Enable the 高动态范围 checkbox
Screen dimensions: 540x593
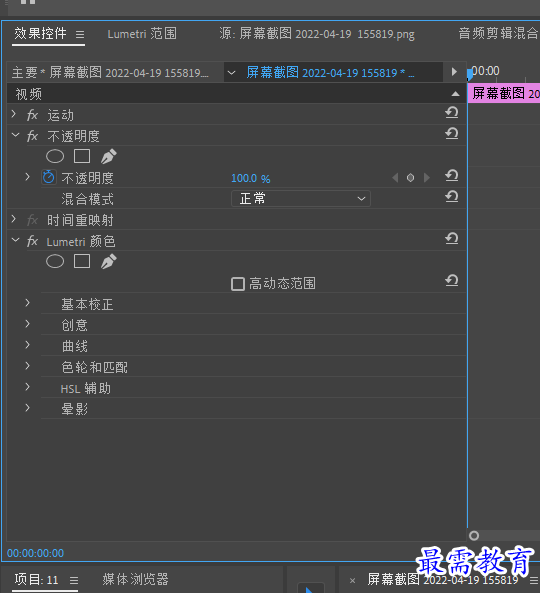coord(238,284)
